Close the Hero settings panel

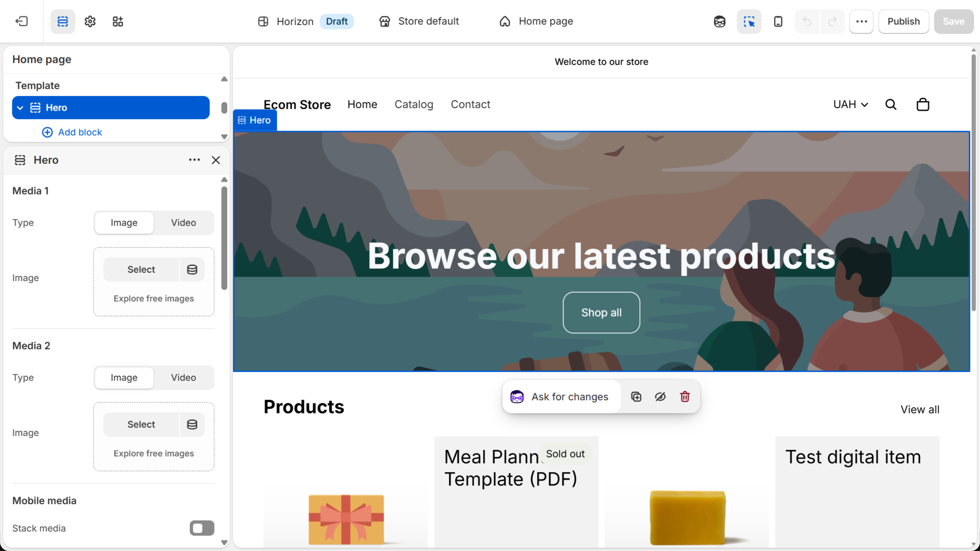coord(216,160)
